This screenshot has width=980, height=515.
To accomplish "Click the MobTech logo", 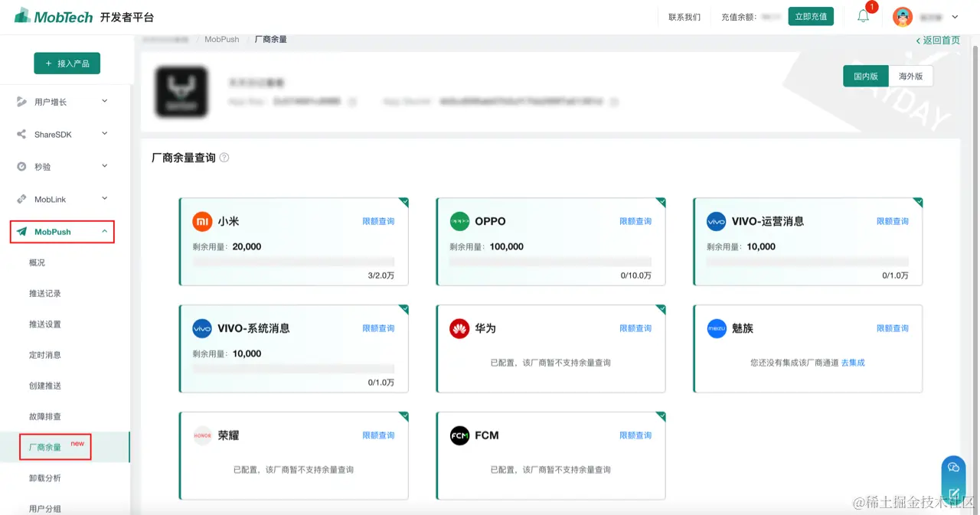I will [54, 16].
